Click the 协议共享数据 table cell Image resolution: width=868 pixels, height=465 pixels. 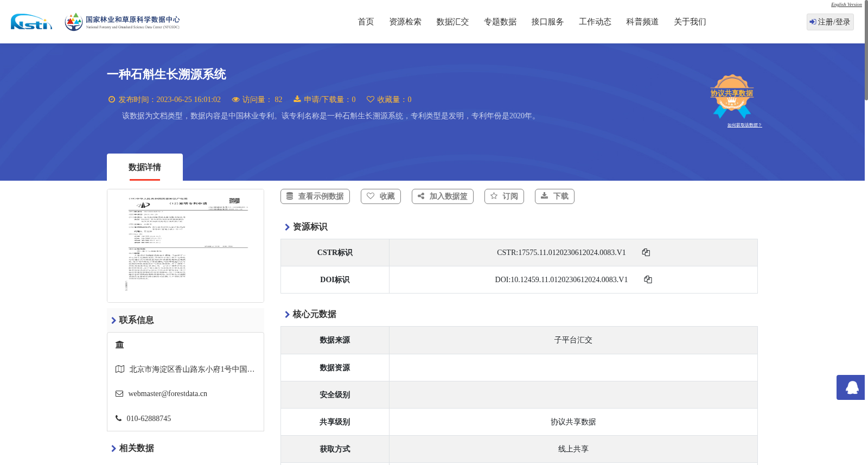point(573,422)
